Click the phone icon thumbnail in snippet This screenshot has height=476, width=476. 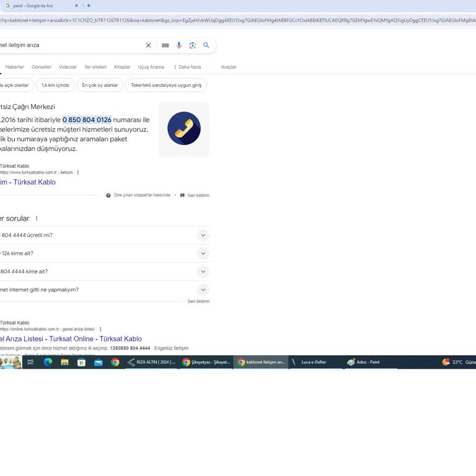184,129
